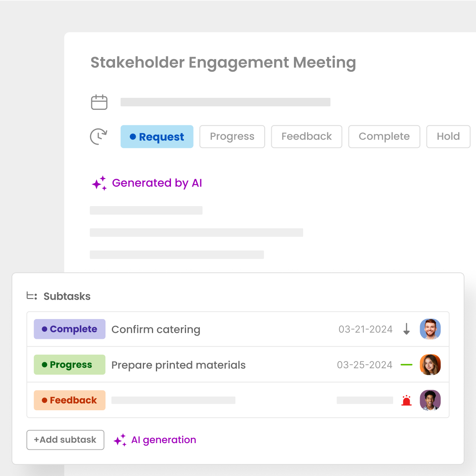Open the Progress status badge on Prepare printed materials
Image resolution: width=476 pixels, height=476 pixels.
coord(69,365)
